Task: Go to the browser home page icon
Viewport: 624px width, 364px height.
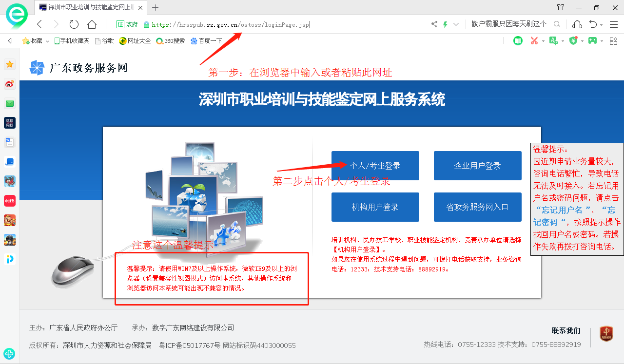Action: (92, 24)
